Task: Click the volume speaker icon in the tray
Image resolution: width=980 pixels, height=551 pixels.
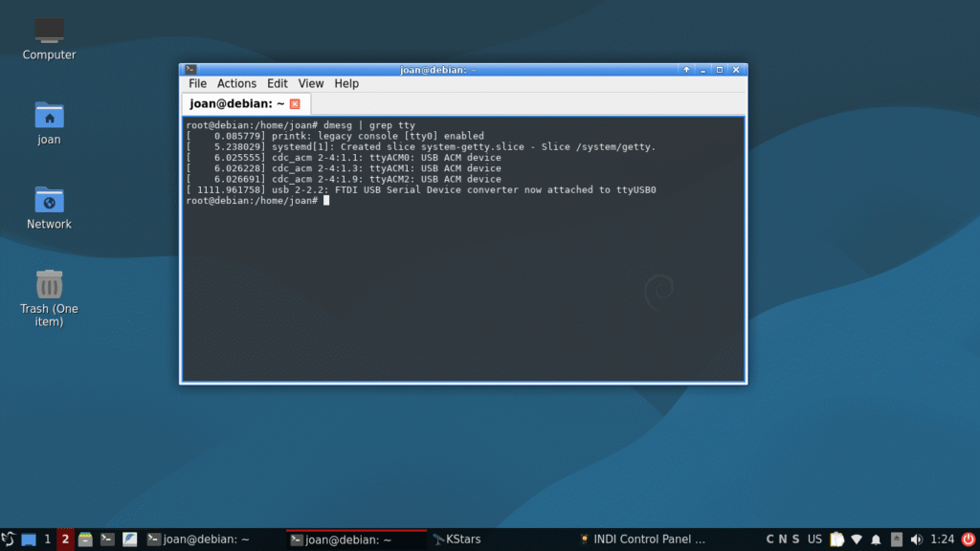Action: [917, 540]
